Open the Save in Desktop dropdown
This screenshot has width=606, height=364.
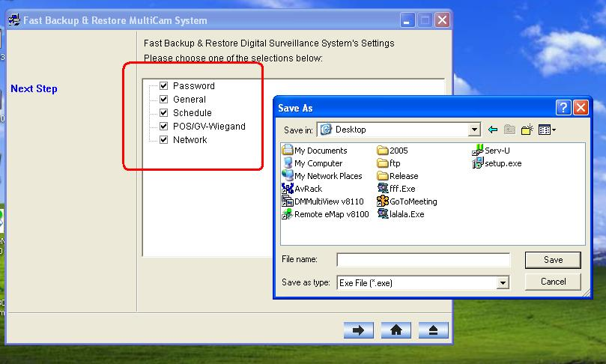(474, 130)
